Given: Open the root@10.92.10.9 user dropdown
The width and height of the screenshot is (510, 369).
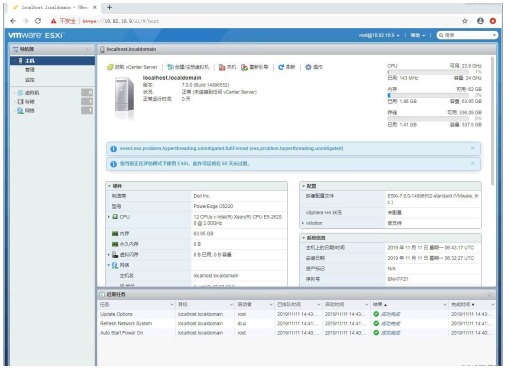Looking at the screenshot, I should pyautogui.click(x=379, y=35).
